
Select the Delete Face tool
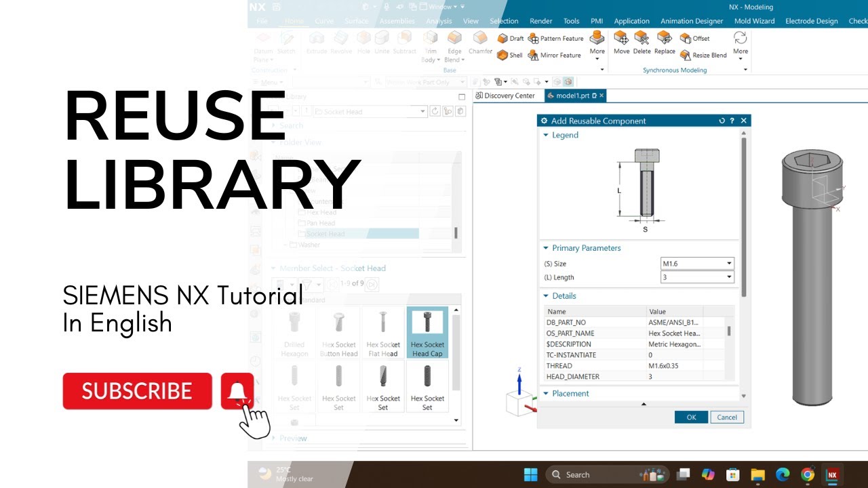(x=642, y=43)
